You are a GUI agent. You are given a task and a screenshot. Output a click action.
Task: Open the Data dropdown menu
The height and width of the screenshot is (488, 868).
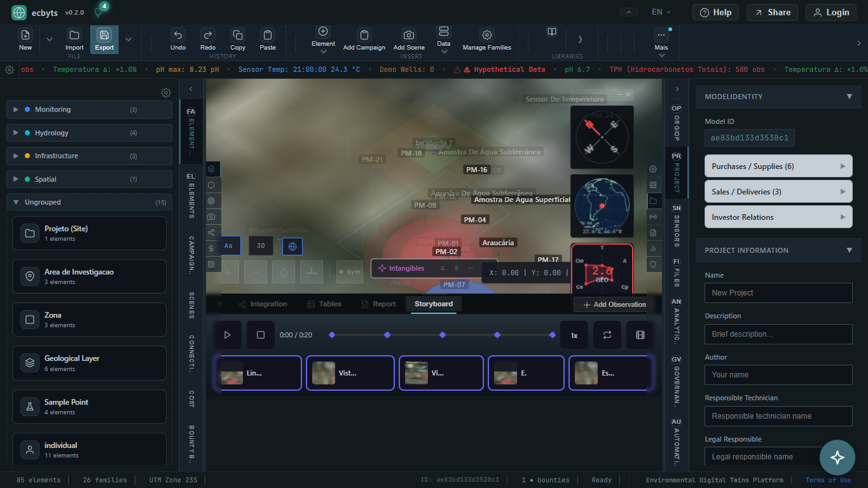444,39
